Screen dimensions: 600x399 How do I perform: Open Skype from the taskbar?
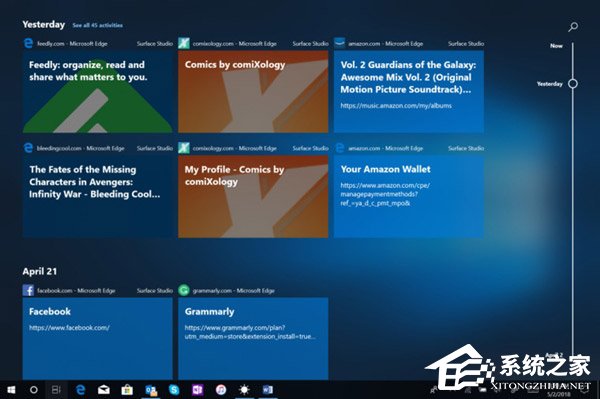174,390
